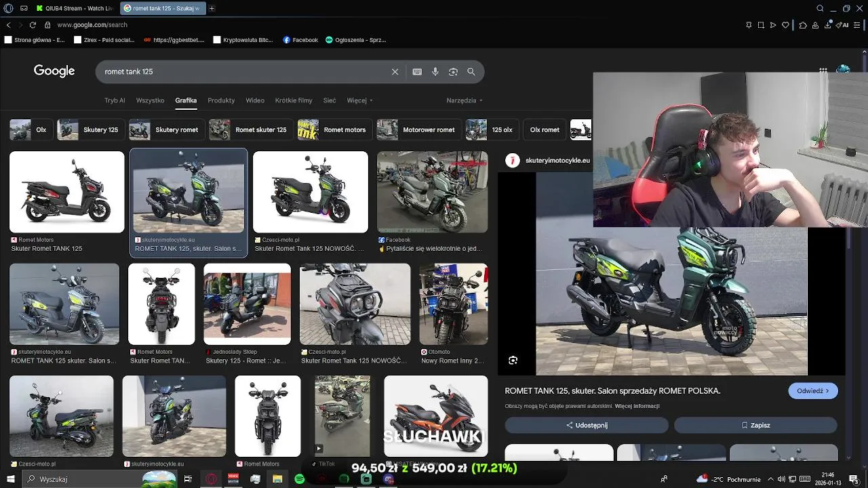
Task: Open the Windows Start menu
Action: coord(11,479)
